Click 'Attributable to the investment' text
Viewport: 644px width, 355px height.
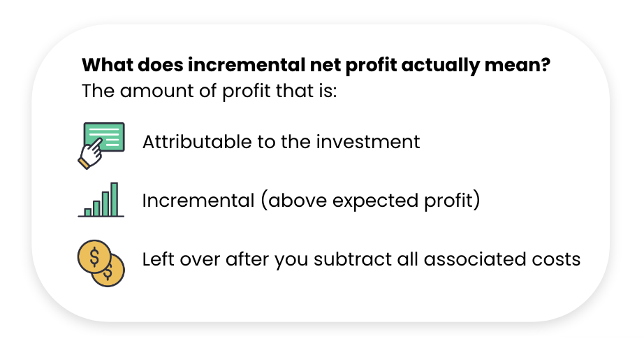[x=281, y=142]
